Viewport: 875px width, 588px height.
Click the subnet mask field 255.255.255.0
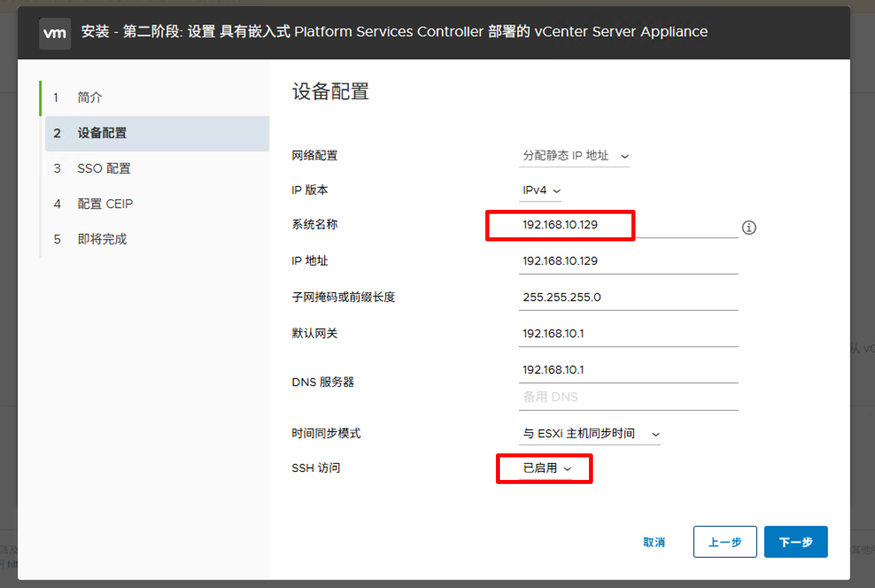pyautogui.click(x=628, y=298)
